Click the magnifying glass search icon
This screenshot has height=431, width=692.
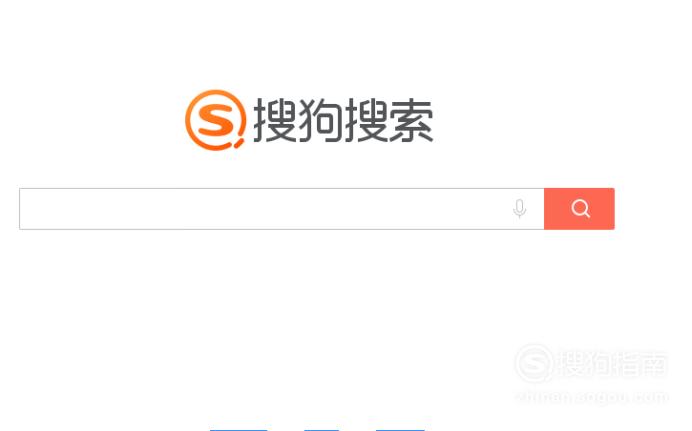580,209
